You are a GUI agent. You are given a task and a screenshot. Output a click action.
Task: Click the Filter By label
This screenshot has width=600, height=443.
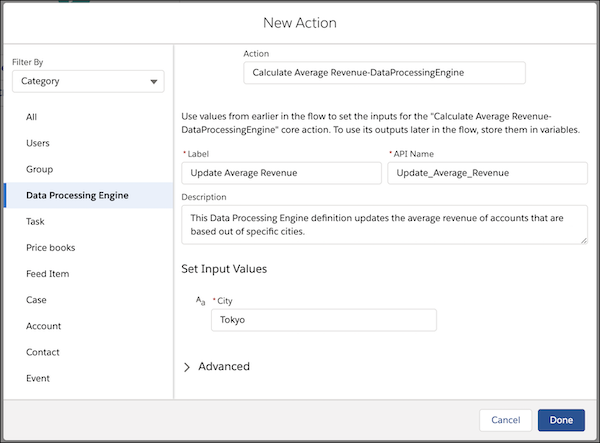pyautogui.click(x=28, y=62)
